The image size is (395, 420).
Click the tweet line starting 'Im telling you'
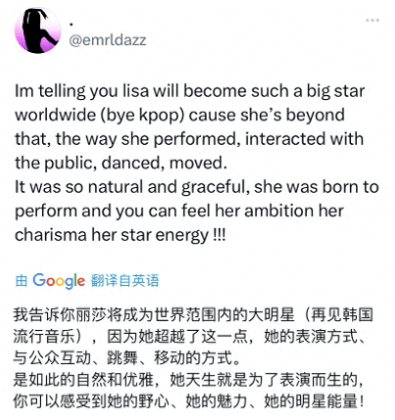(x=190, y=91)
